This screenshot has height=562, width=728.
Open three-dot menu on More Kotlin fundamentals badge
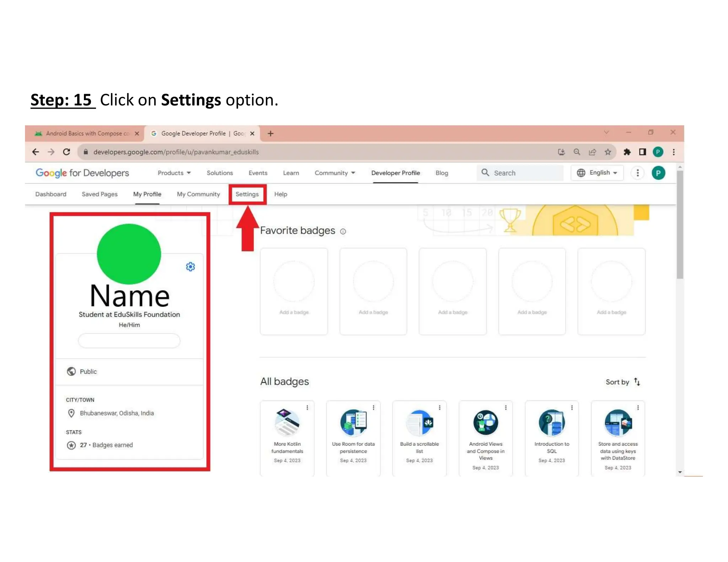tap(307, 408)
